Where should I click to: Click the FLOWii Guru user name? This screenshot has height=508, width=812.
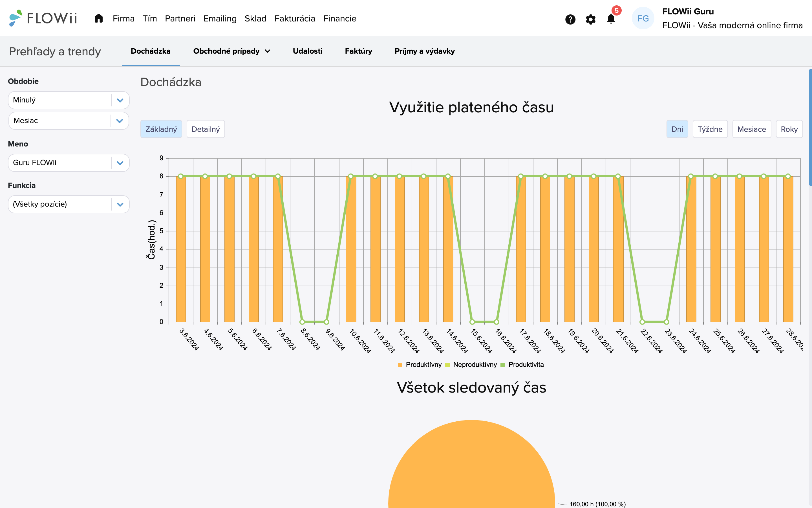pos(688,11)
